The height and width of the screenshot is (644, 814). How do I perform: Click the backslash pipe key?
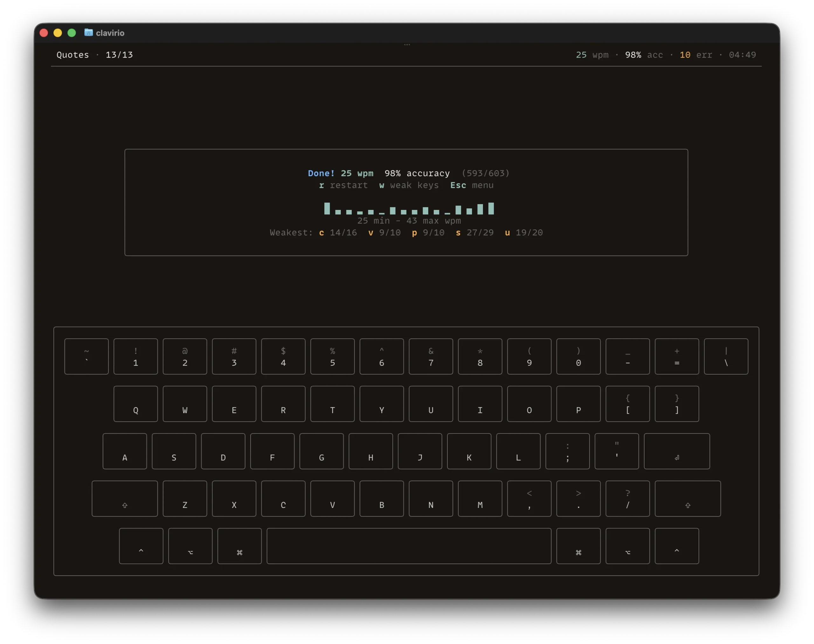[726, 356]
